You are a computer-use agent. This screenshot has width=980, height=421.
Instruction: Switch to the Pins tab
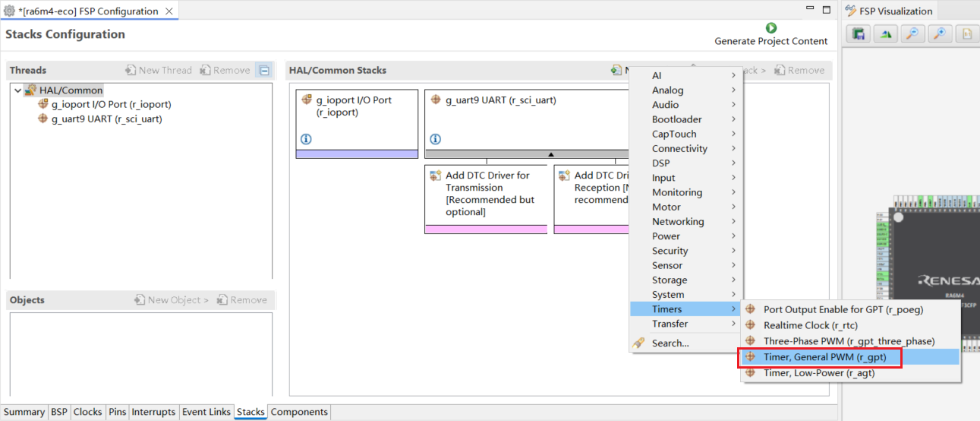pyautogui.click(x=117, y=412)
